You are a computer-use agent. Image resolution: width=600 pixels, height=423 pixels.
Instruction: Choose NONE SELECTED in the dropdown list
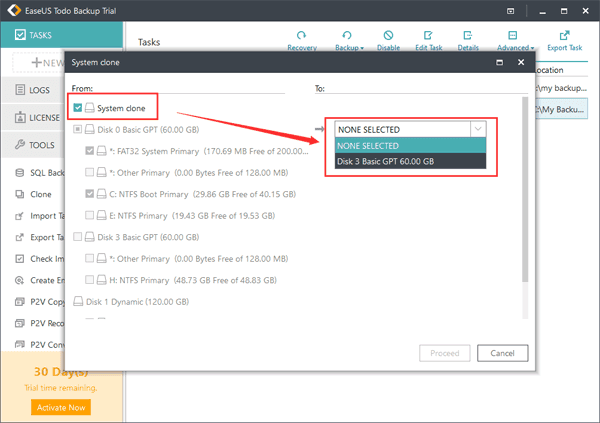[x=410, y=146]
